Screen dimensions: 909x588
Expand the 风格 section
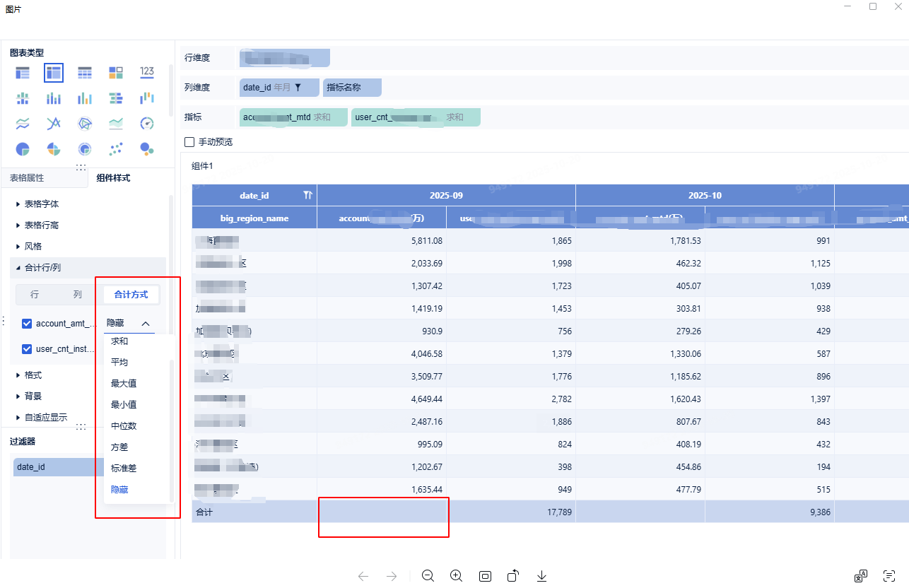point(29,246)
